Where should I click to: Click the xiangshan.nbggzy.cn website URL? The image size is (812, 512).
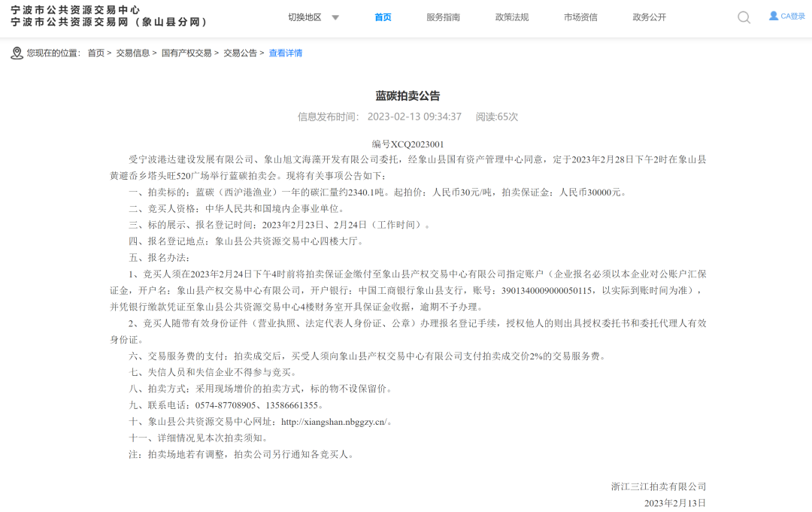335,422
